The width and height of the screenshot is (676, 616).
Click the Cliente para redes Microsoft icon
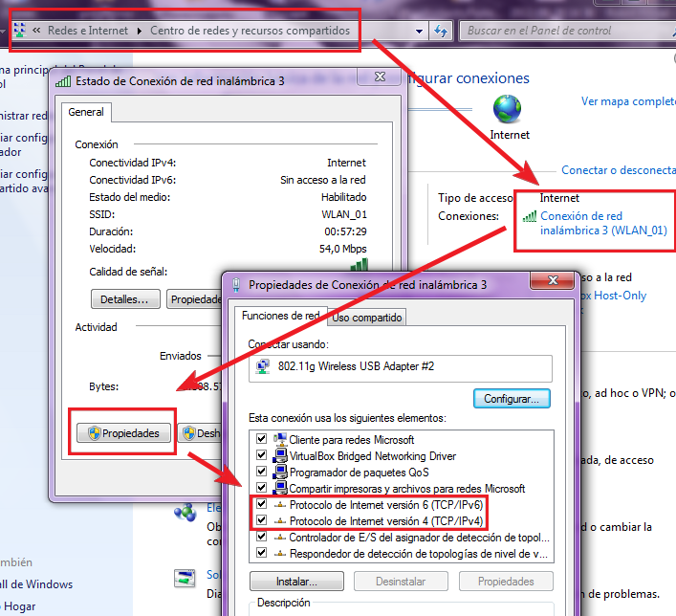tap(280, 440)
